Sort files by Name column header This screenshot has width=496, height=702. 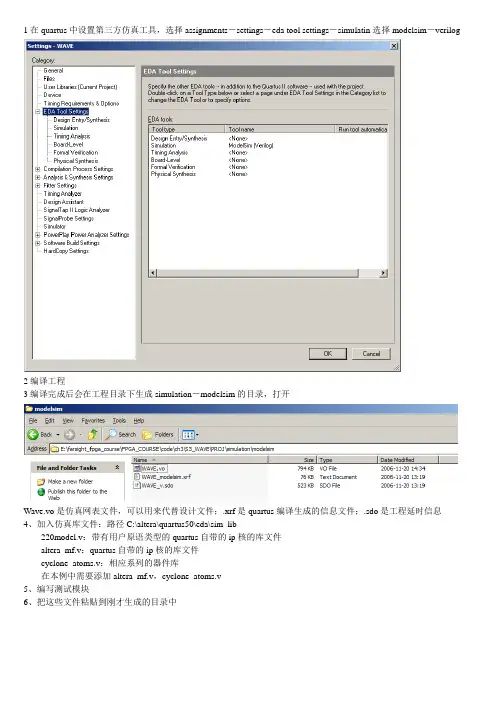(x=200, y=460)
